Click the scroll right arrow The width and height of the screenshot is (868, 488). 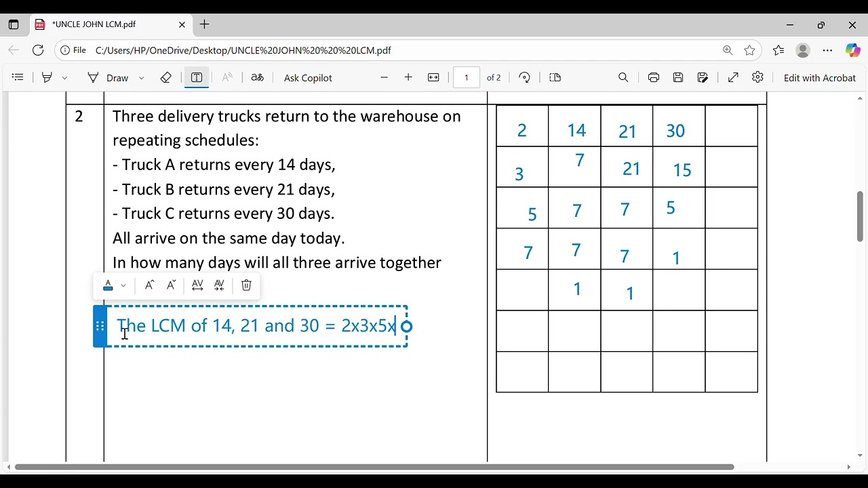tap(848, 467)
